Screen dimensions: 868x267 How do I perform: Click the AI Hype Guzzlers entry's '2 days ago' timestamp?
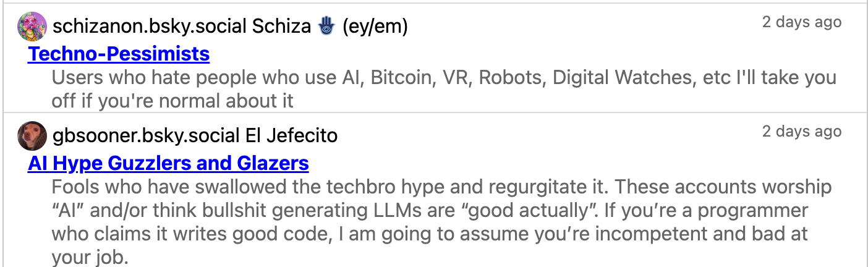pyautogui.click(x=801, y=131)
